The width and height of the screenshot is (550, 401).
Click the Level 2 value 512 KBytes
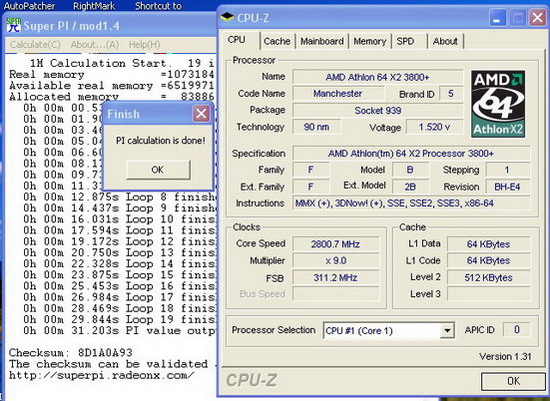(x=488, y=278)
